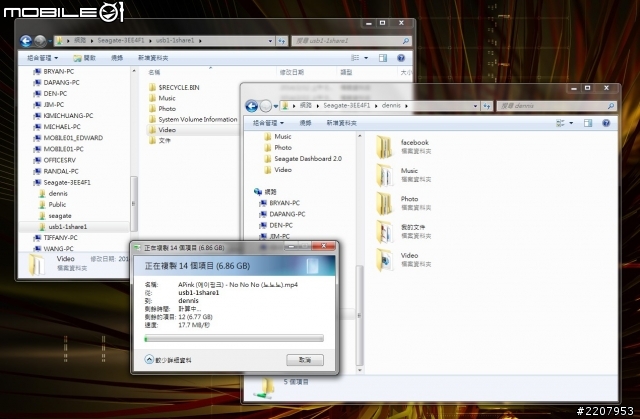The image size is (640, 419).
Task: Change view icon in dennis window
Action: tap(560, 123)
